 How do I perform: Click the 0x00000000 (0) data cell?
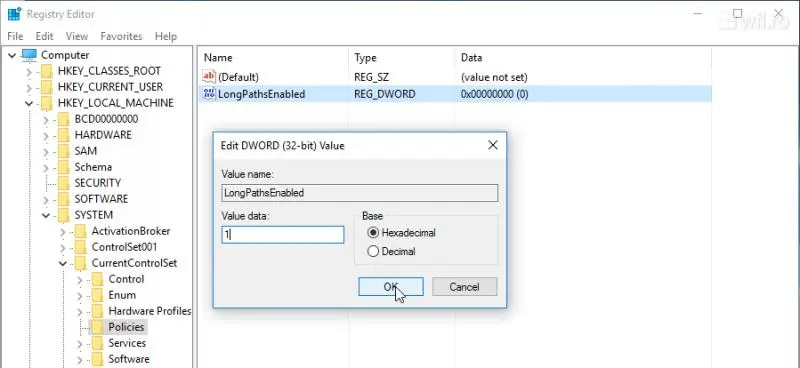click(x=494, y=94)
